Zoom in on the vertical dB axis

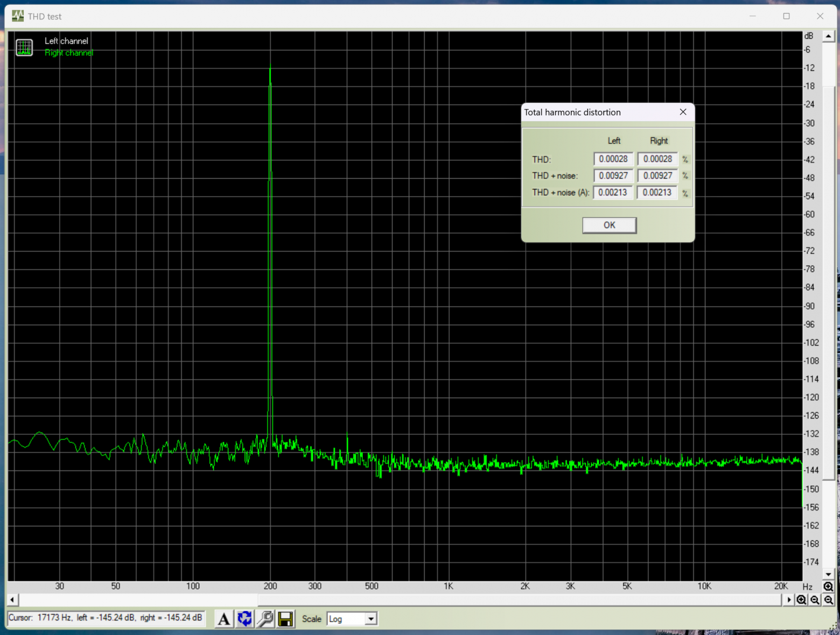829,587
